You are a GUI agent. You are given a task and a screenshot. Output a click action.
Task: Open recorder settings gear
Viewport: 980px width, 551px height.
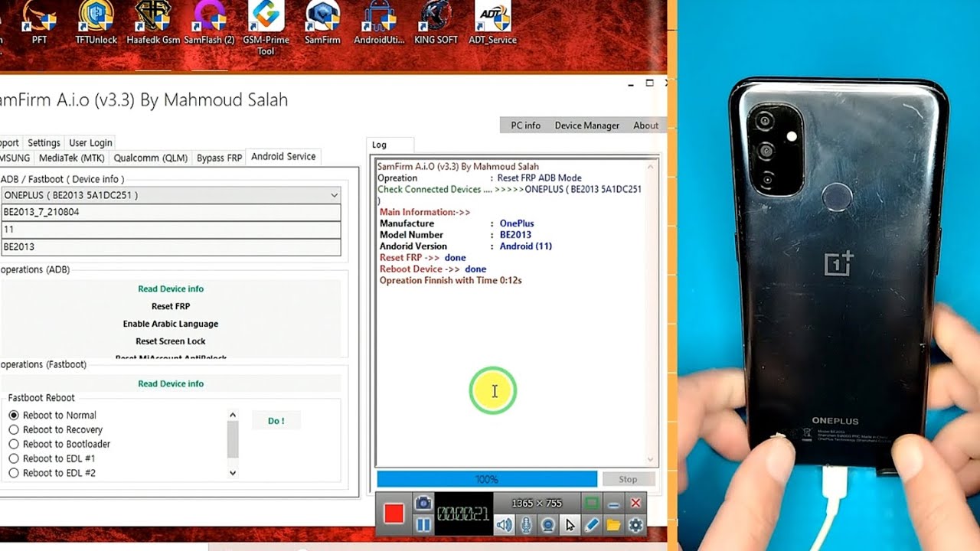635,525
